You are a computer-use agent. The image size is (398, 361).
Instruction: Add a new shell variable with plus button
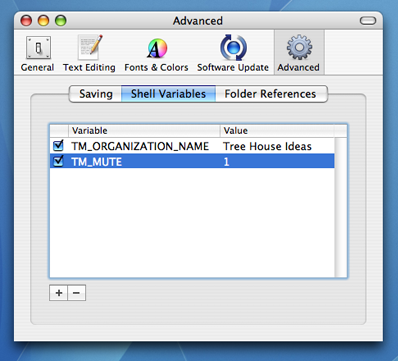click(x=59, y=293)
